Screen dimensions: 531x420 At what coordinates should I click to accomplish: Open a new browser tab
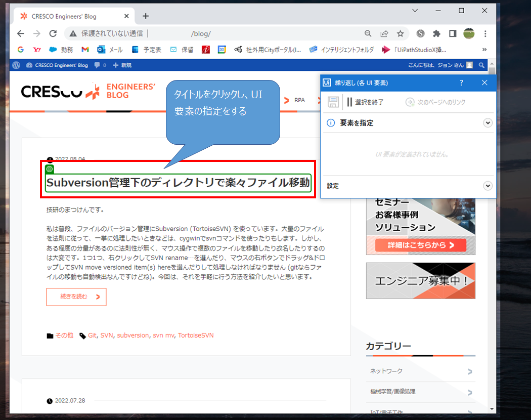[x=146, y=16]
